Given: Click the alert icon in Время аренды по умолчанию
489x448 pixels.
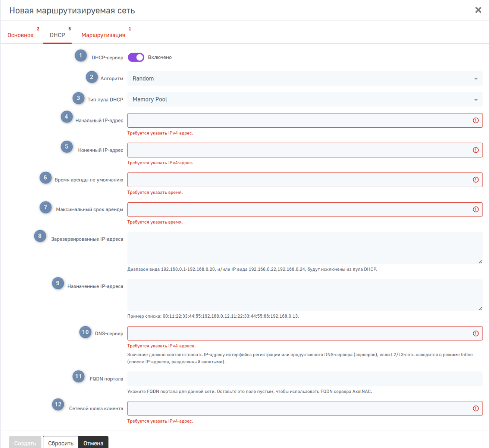Looking at the screenshot, I should 476,180.
